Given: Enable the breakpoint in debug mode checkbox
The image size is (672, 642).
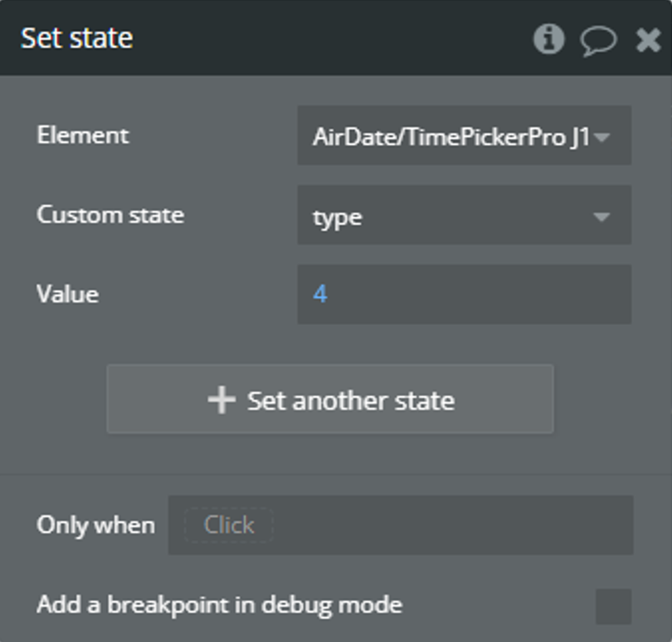Looking at the screenshot, I should pos(614,607).
